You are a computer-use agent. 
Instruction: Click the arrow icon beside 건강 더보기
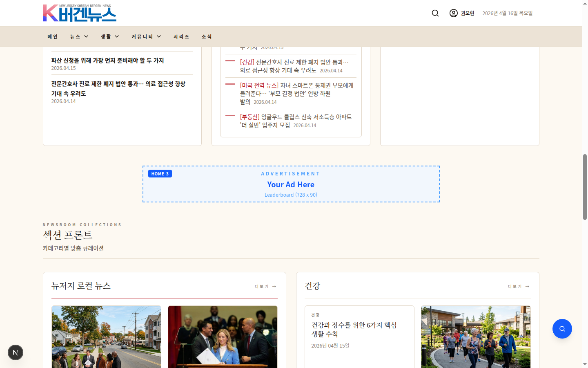tap(528, 286)
